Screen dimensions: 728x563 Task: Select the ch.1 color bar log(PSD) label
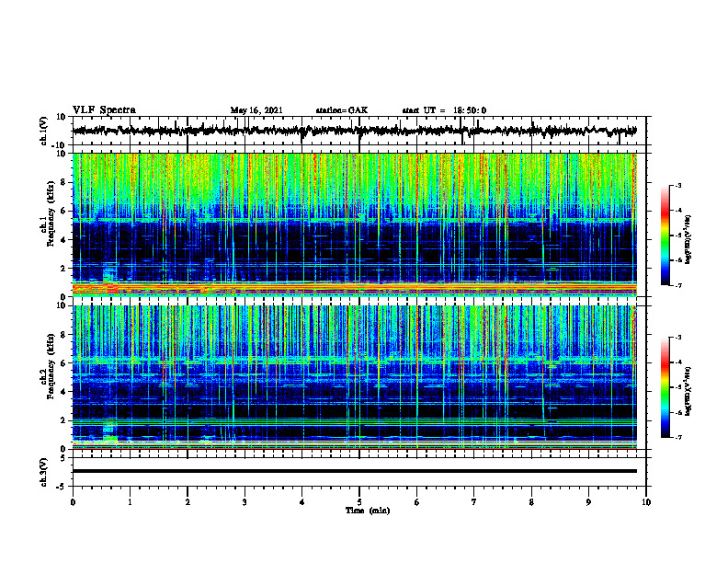tap(688, 240)
